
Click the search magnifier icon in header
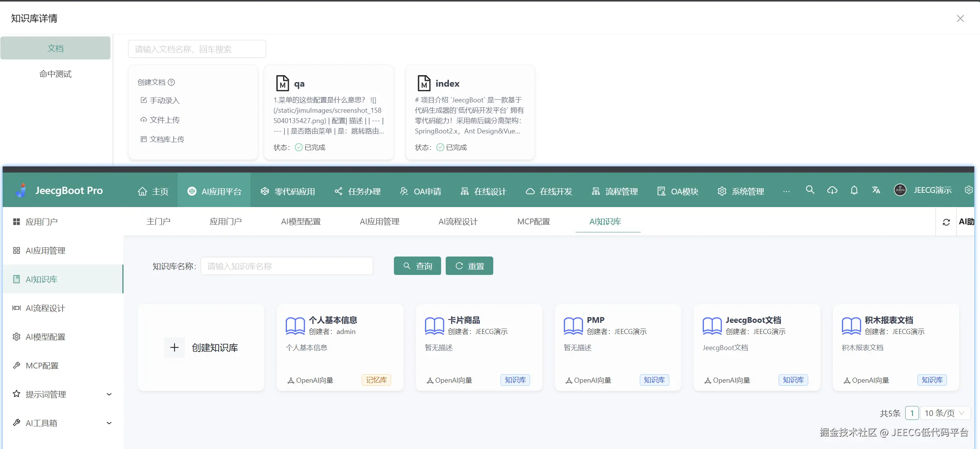point(810,190)
